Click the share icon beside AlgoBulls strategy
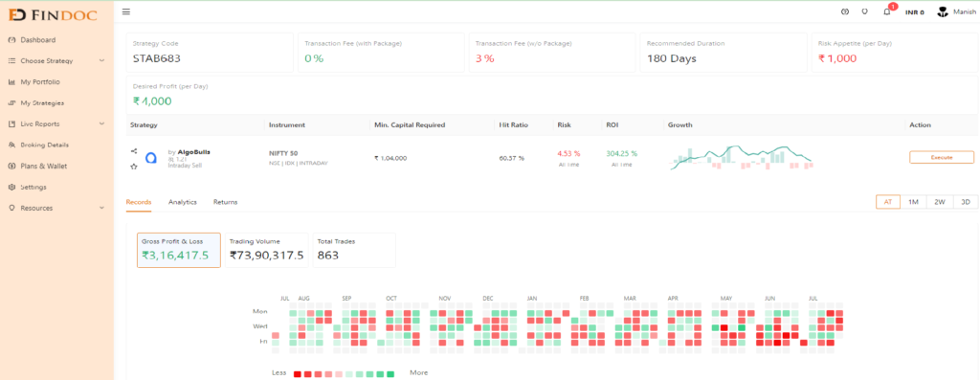Viewport: 980px width, 380px height. [134, 150]
